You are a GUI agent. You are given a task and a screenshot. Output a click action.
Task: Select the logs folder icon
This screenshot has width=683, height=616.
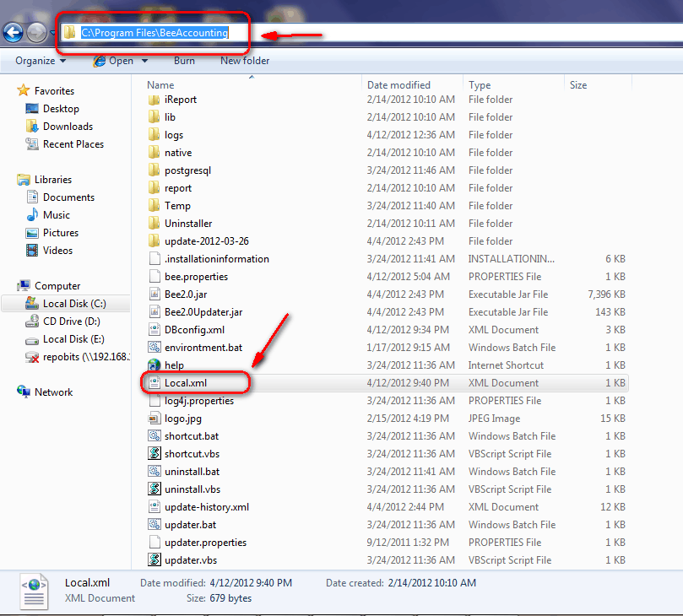(154, 135)
